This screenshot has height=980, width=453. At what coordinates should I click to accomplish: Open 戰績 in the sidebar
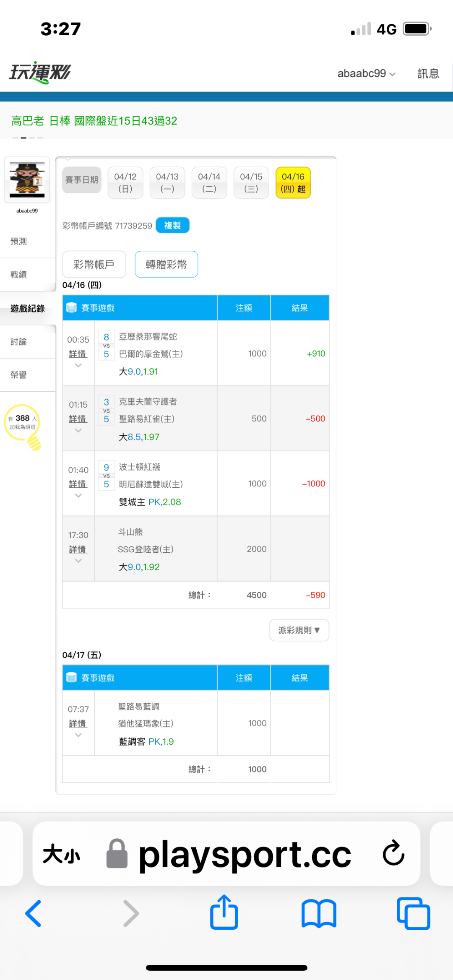coord(19,275)
